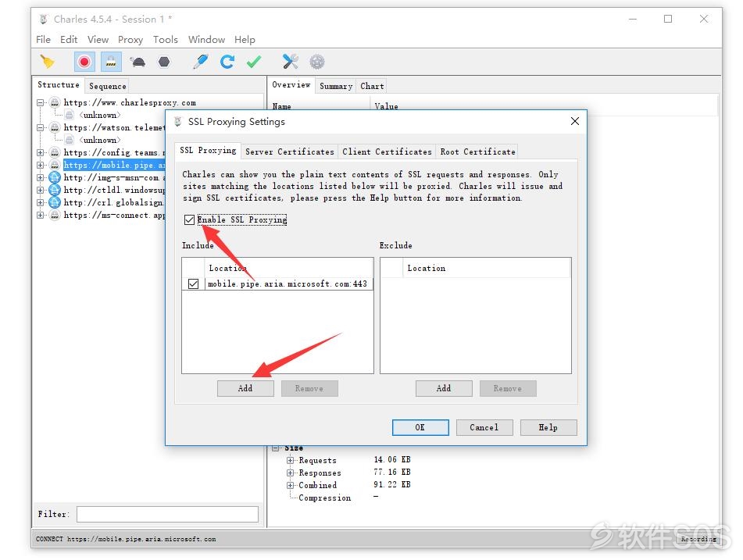Viewport: 743px width, 560px height.
Task: Open the Proxy menu
Action: click(x=130, y=39)
